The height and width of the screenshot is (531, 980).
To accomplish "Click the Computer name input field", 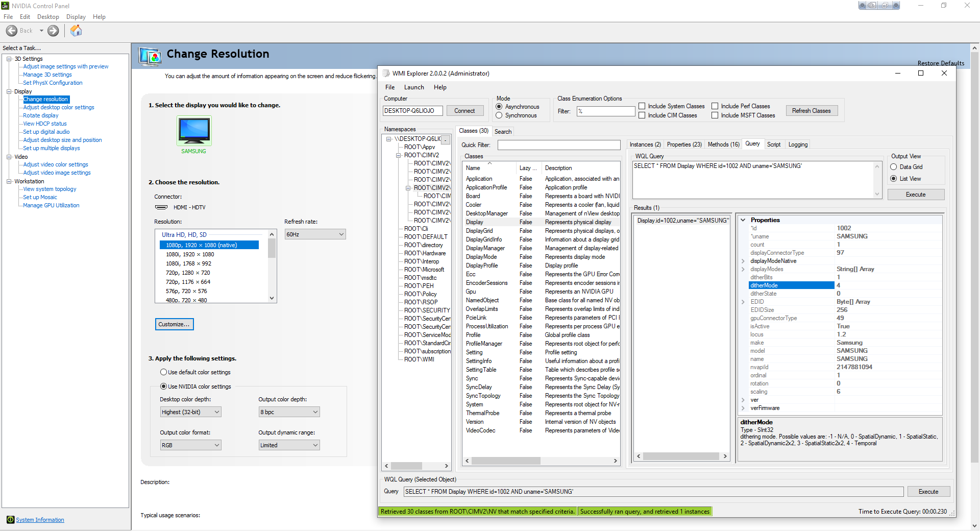I will click(x=412, y=111).
